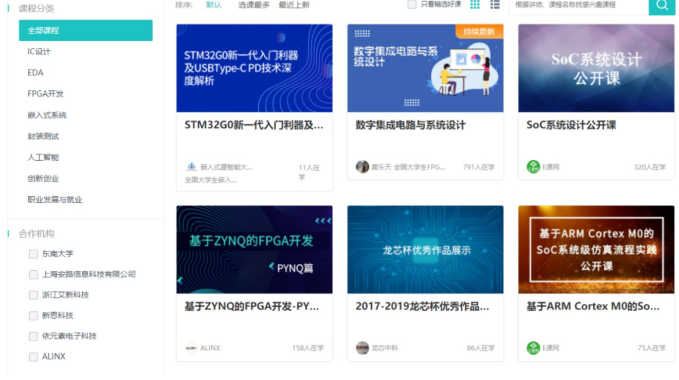679x380 pixels.
Task: Click the 320人在学 enrollment count
Action: tap(650, 167)
